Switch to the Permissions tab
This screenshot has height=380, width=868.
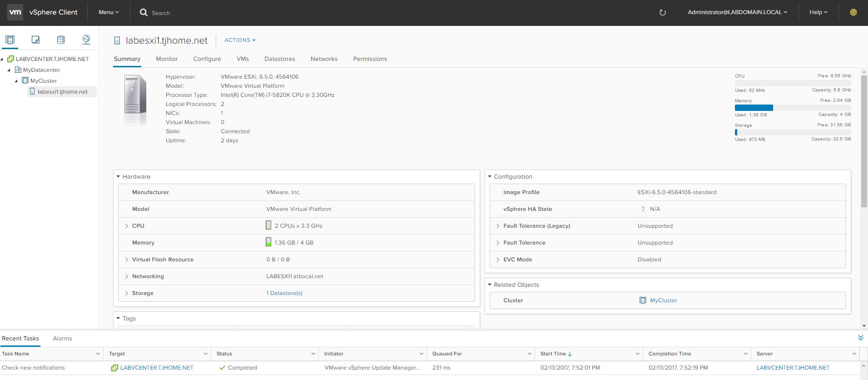[370, 59]
